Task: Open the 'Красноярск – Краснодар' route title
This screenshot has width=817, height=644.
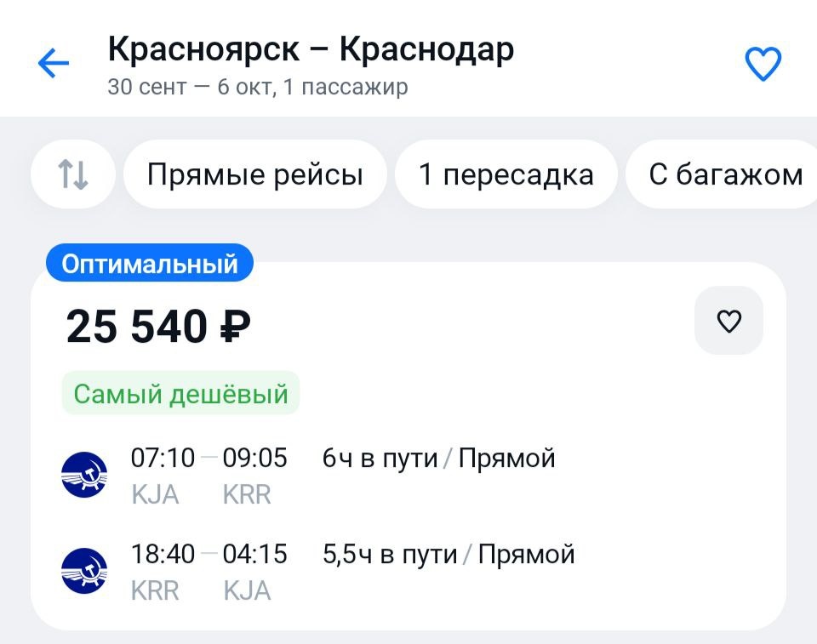Action: 311,49
